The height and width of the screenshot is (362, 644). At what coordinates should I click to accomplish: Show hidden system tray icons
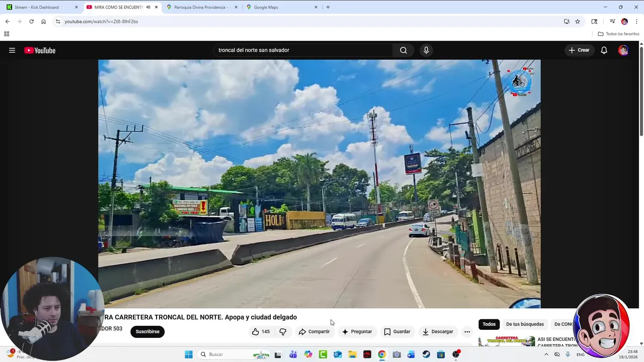[546, 354]
